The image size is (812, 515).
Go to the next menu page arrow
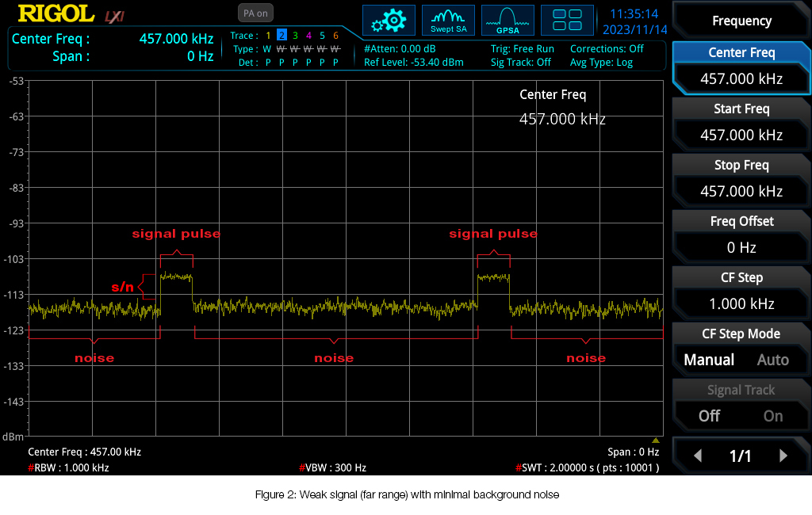(x=783, y=456)
